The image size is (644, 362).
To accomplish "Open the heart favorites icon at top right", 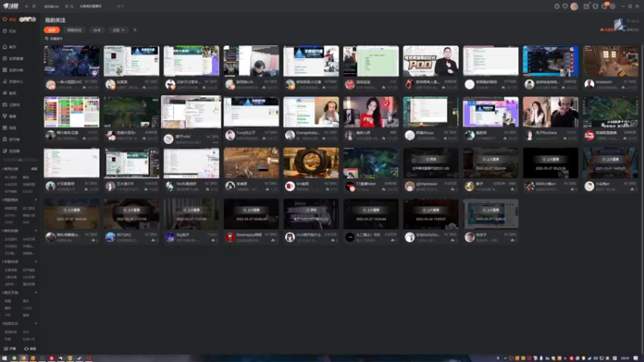I will coord(565,6).
